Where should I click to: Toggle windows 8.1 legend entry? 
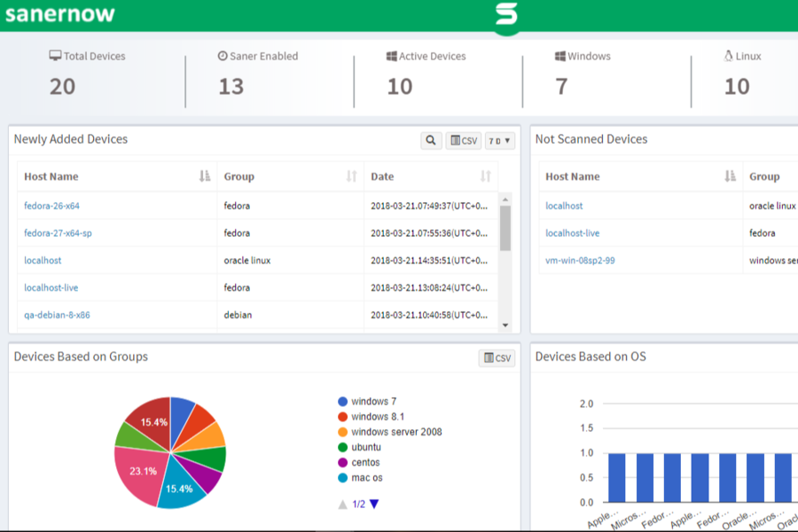372,417
